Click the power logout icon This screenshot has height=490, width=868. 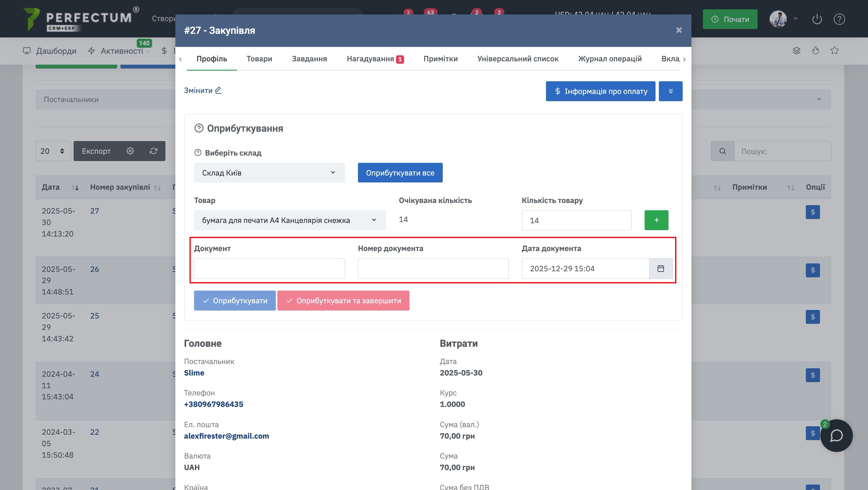click(817, 19)
